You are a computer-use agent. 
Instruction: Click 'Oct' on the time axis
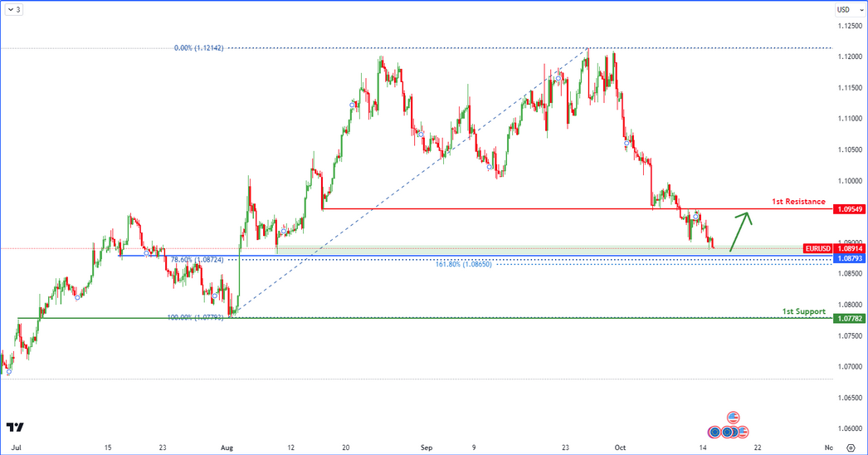[x=620, y=448]
